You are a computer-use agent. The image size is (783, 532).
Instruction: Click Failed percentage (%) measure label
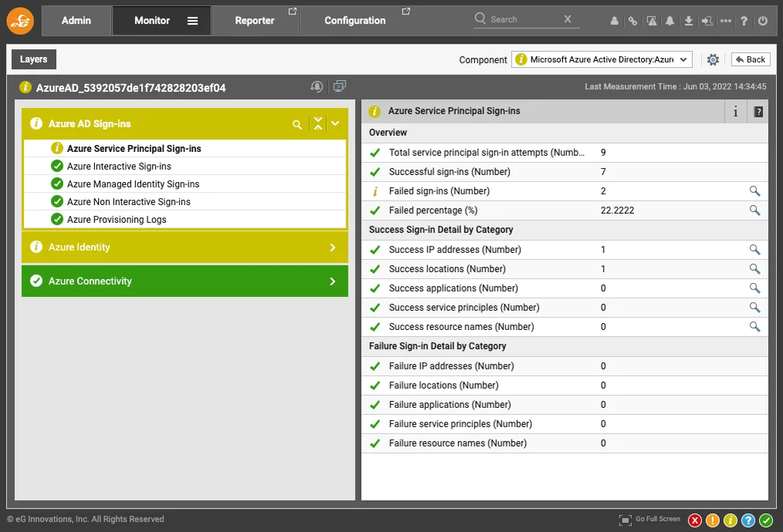tap(433, 210)
